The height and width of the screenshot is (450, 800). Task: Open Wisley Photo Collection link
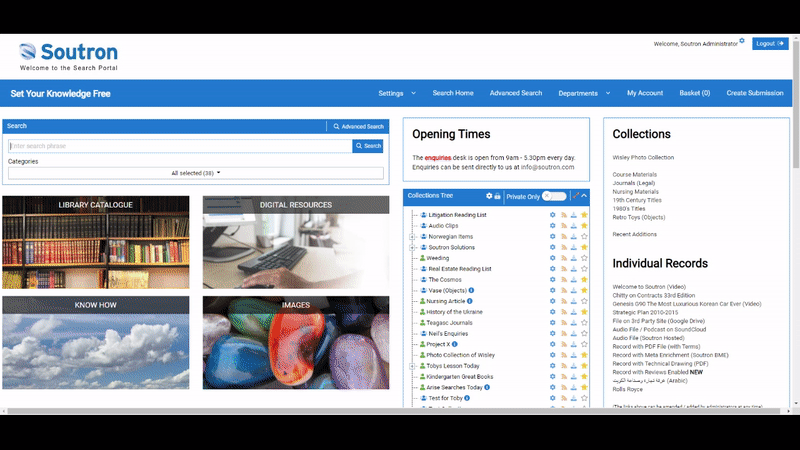[643, 158]
